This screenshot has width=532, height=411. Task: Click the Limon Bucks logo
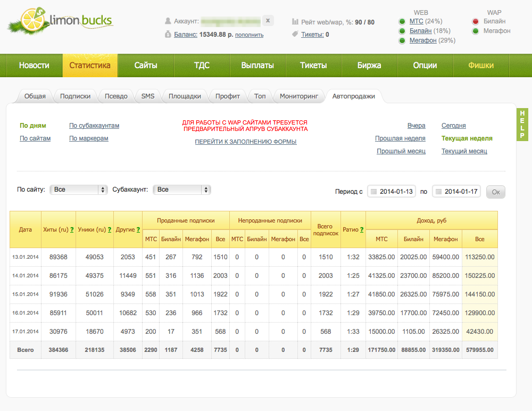[60, 22]
